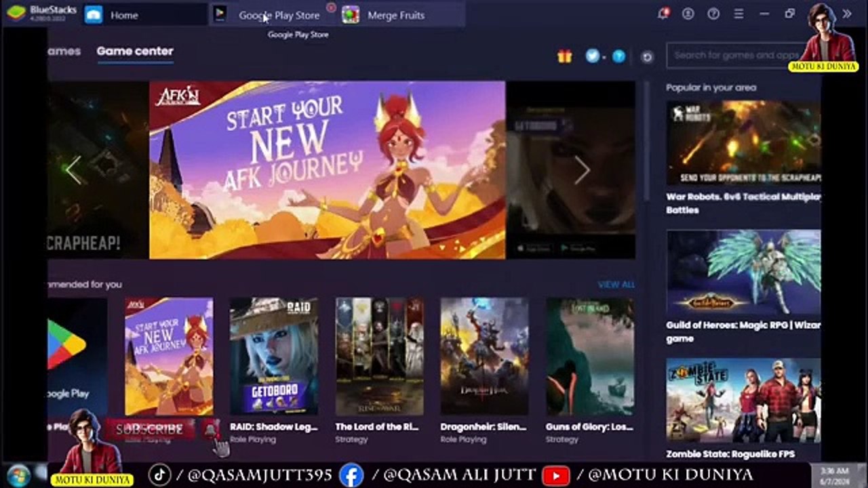Click the 'RAID: Shadow Leg...' title text
The image size is (868, 488).
[x=274, y=427]
